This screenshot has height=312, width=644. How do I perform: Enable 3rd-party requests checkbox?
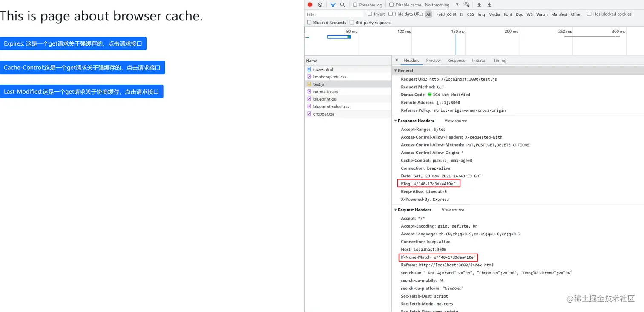pyautogui.click(x=352, y=23)
